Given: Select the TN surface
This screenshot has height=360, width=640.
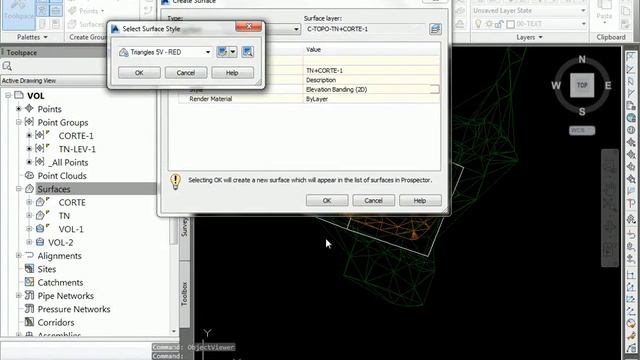Looking at the screenshot, I should 64,216.
